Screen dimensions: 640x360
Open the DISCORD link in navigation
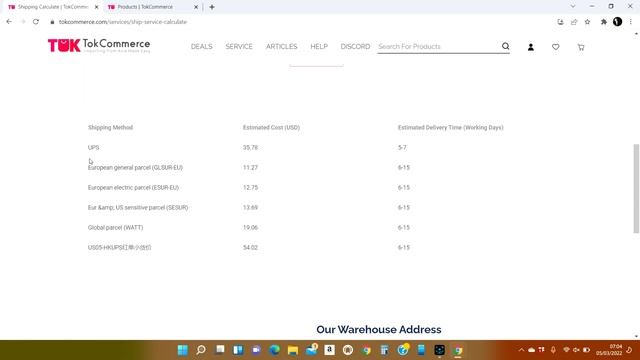click(355, 47)
